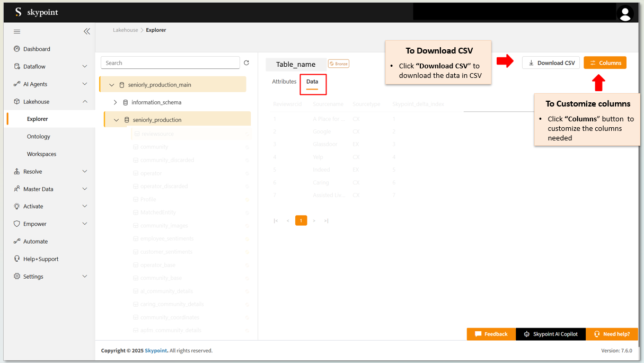Collapse sidebar with double chevron icon

click(87, 32)
